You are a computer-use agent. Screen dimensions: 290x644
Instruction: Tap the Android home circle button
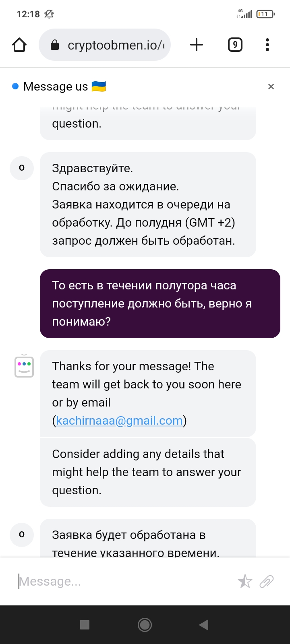145,625
